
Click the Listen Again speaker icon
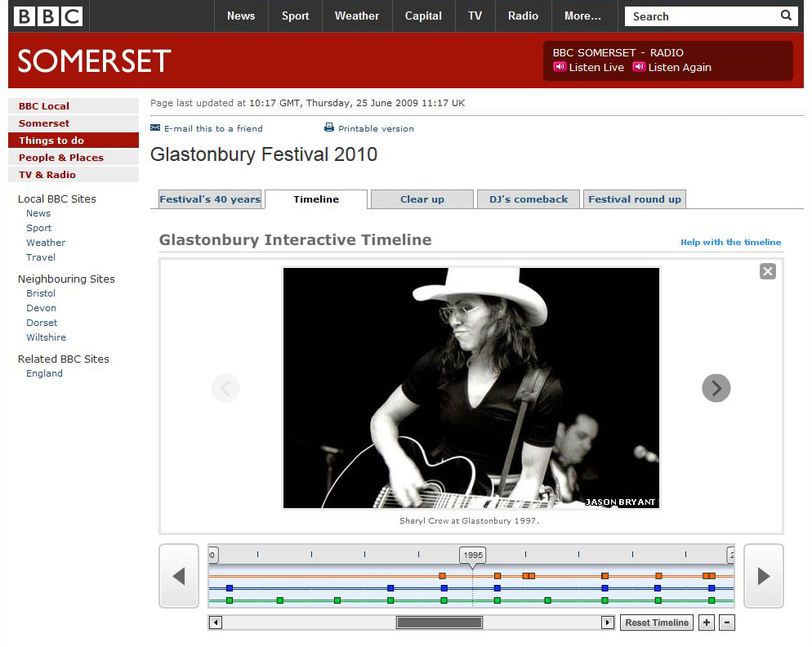click(639, 68)
